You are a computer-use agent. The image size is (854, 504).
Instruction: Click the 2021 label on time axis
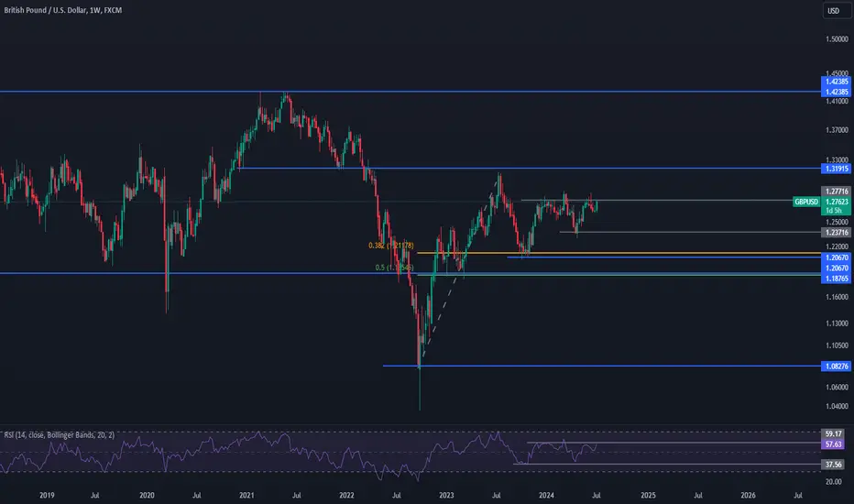[246, 495]
